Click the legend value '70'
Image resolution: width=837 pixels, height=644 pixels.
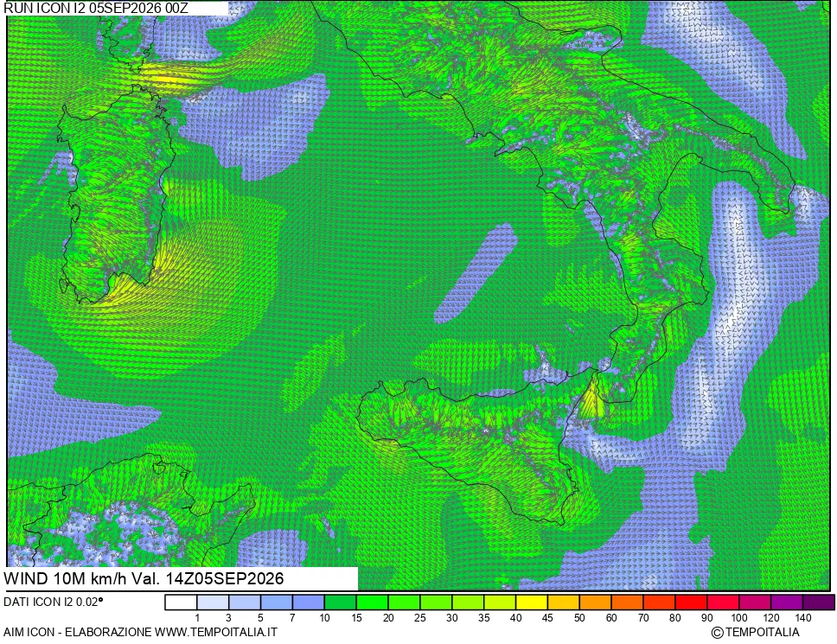tap(643, 618)
